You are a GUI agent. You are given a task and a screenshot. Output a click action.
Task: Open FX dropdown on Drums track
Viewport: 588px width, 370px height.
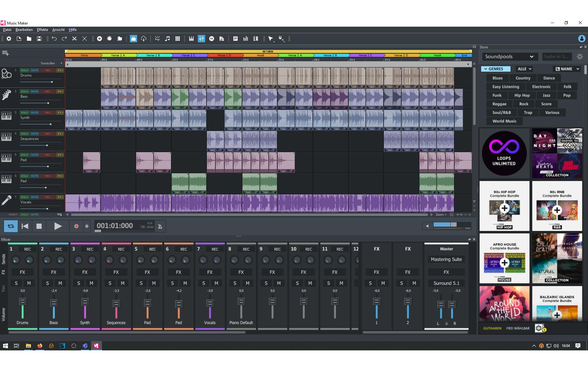[60, 70]
